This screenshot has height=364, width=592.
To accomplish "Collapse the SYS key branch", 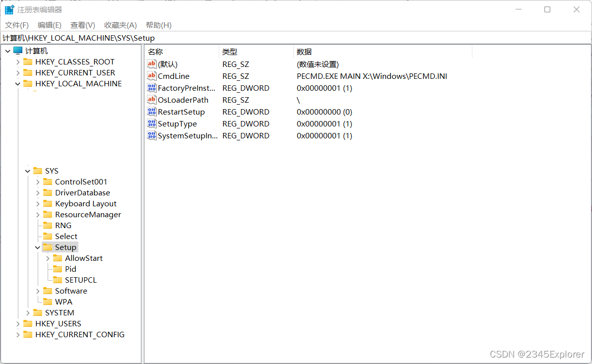I will (28, 171).
